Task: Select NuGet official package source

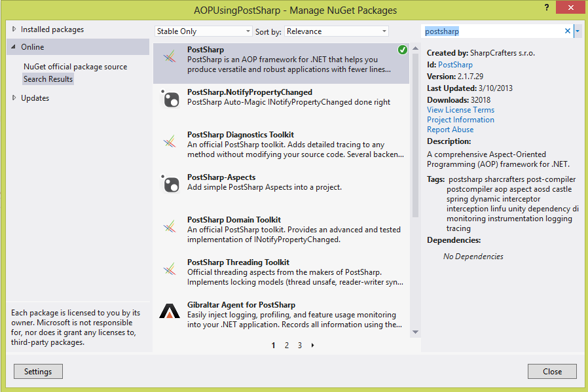Action: click(75, 67)
